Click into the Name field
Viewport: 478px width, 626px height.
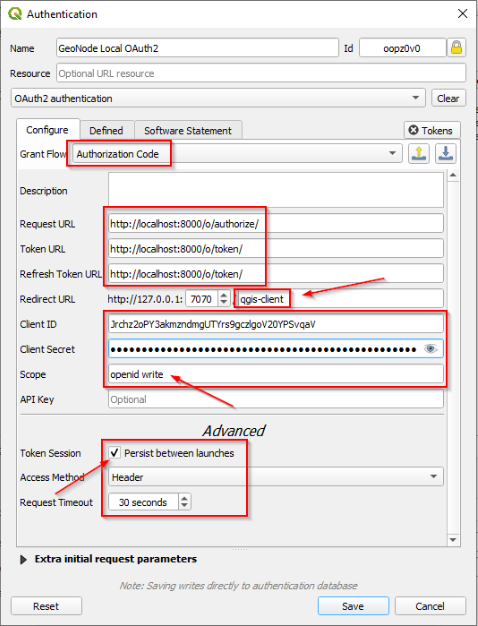coord(197,48)
